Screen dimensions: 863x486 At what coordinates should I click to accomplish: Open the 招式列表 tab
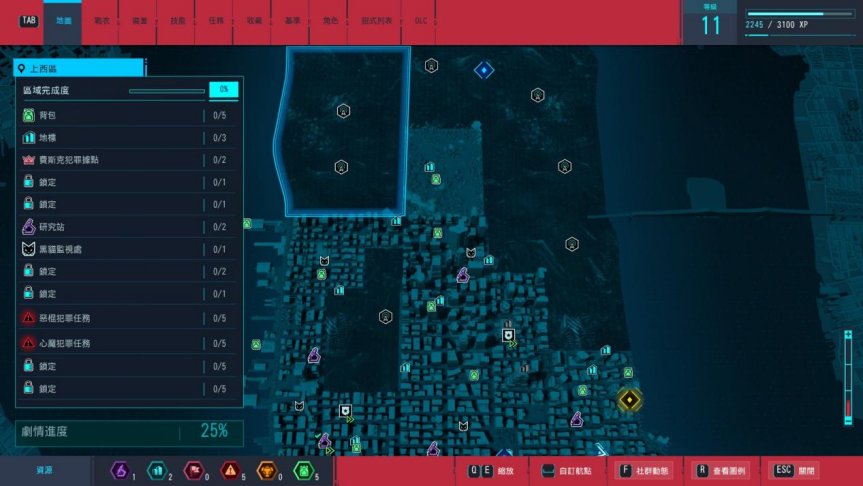(376, 21)
